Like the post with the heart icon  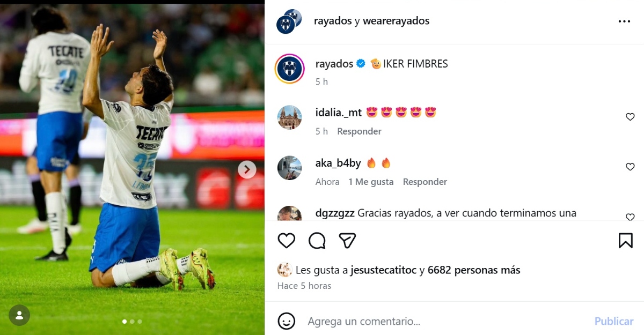coord(287,241)
